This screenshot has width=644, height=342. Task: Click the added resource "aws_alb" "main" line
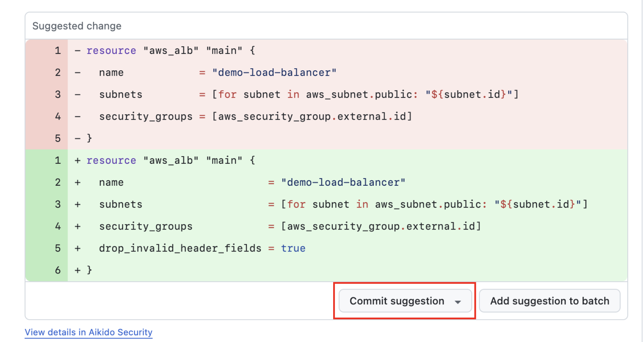click(x=326, y=160)
